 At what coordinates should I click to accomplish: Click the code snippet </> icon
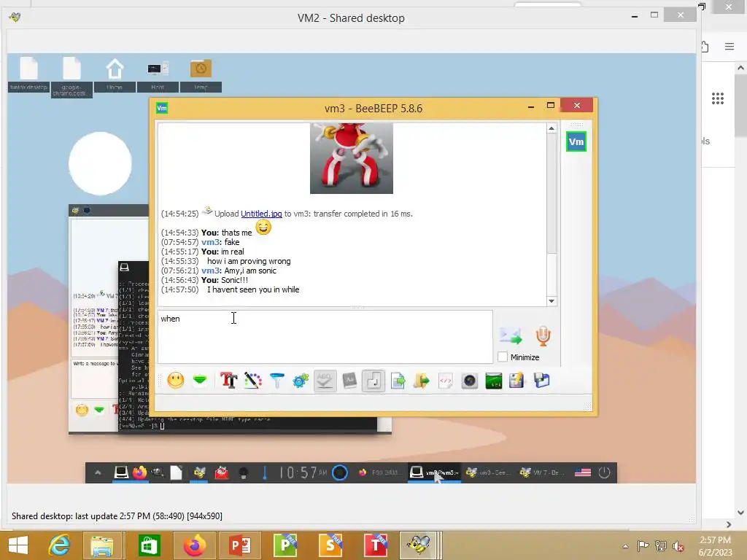(x=446, y=381)
